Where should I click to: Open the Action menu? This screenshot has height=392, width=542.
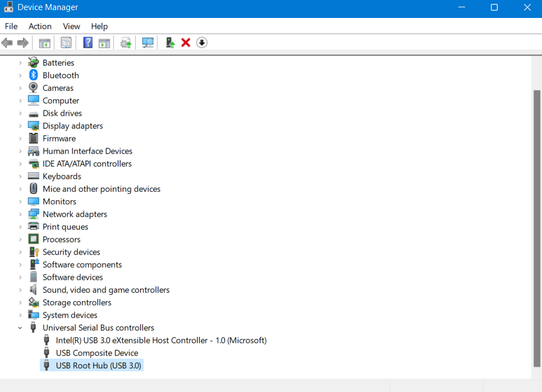click(x=40, y=26)
